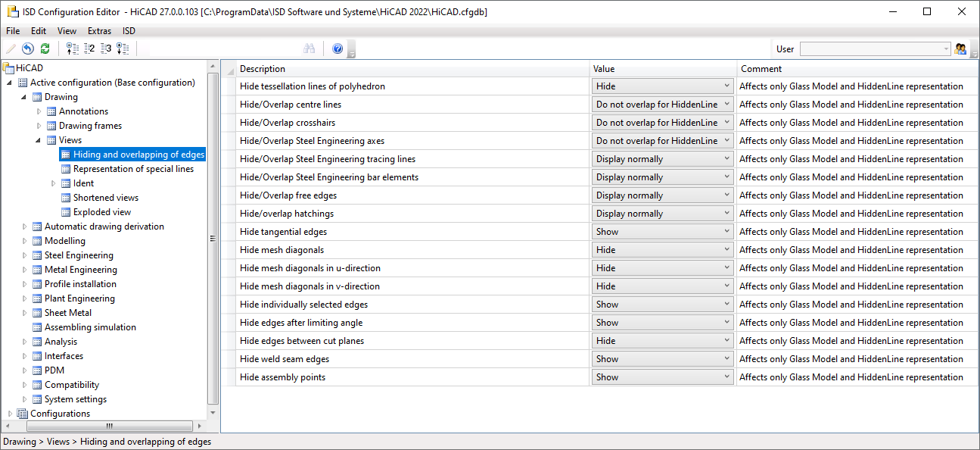
Task: Click the binoculars search icon
Action: click(x=309, y=48)
